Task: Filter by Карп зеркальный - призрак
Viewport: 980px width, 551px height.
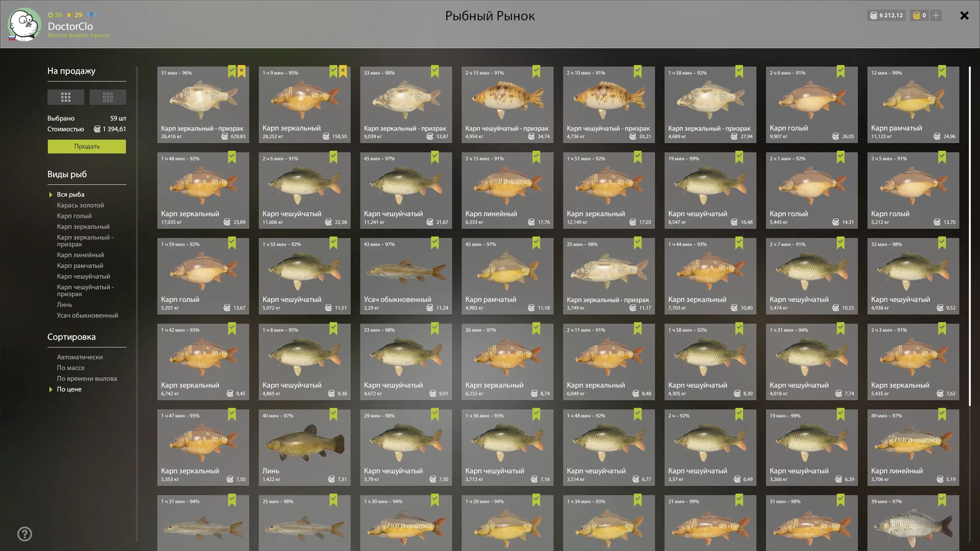Action: (x=85, y=241)
